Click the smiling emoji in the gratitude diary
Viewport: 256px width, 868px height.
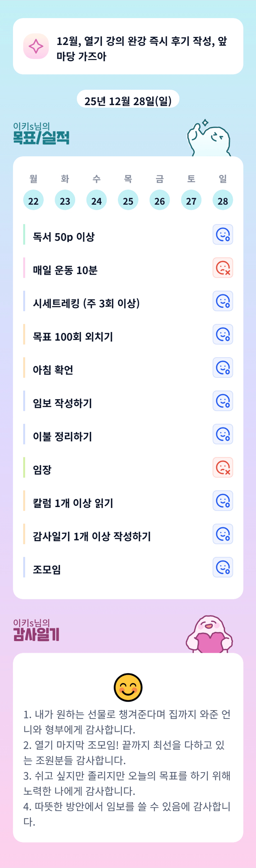[128, 688]
